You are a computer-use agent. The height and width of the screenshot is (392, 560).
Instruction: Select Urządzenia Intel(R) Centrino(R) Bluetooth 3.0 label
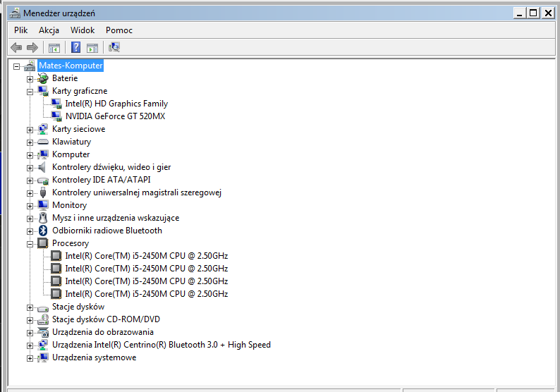162,345
